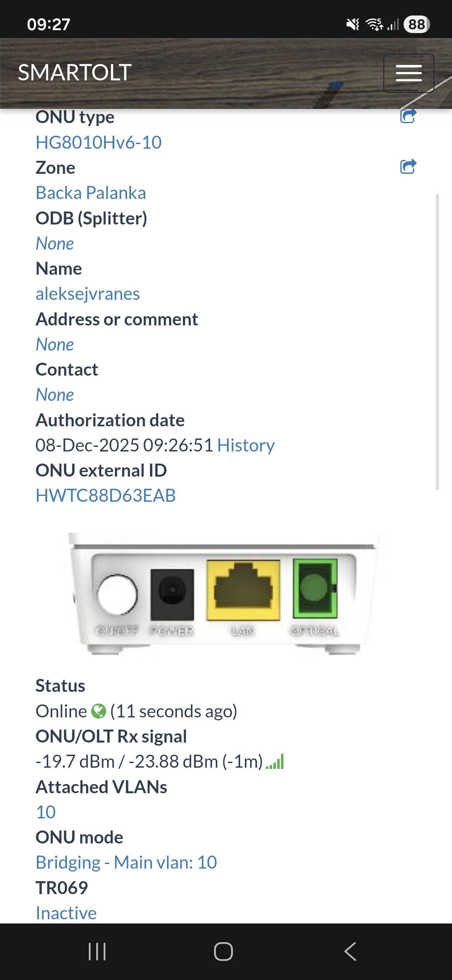
Task: Click the yellow LAN port on the ONU image
Action: coord(243,591)
